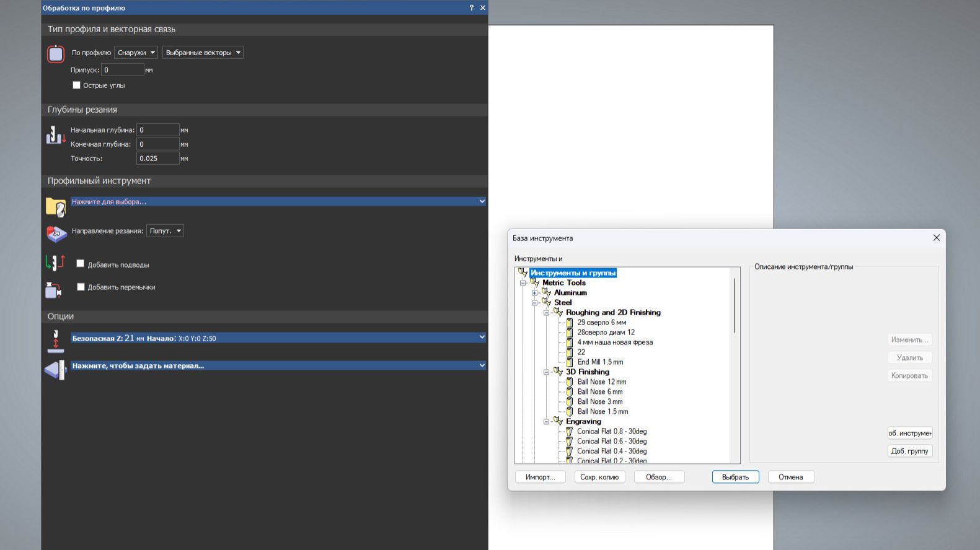Click the Отмена button

791,477
